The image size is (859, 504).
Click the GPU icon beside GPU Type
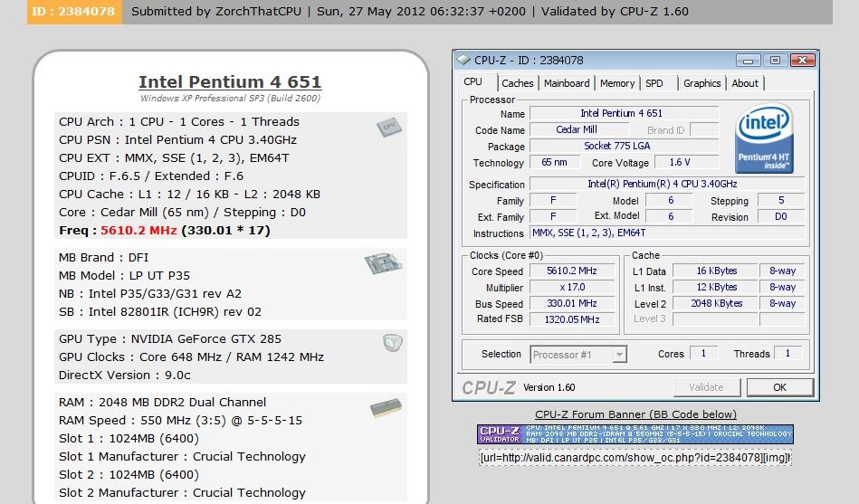pyautogui.click(x=392, y=343)
